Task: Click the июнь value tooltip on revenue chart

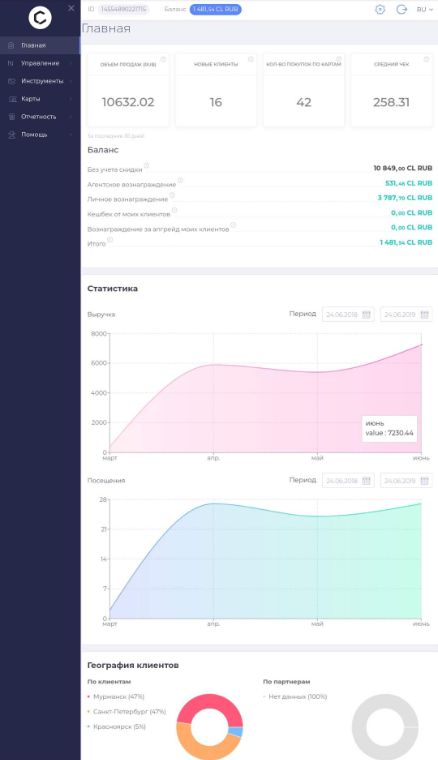Action: click(389, 428)
